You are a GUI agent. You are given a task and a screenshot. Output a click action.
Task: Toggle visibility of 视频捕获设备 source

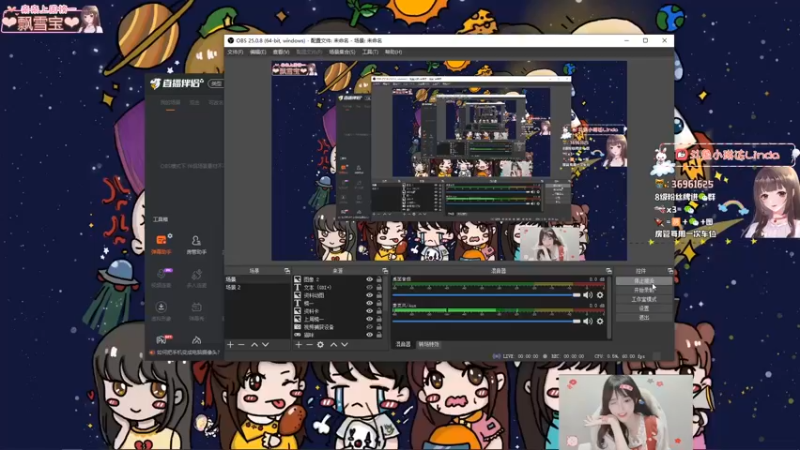pos(369,327)
